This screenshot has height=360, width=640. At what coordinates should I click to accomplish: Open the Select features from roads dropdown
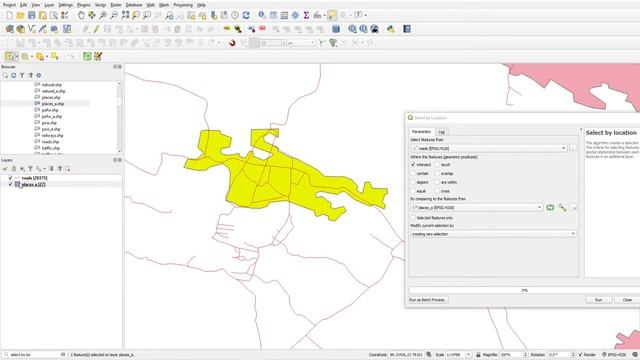pyautogui.click(x=489, y=148)
